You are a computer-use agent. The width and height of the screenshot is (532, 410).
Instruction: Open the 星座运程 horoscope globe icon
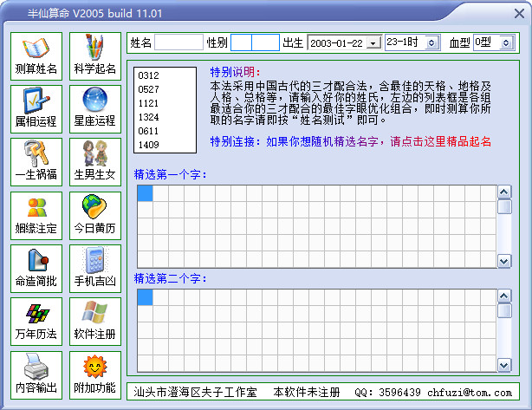(95, 108)
